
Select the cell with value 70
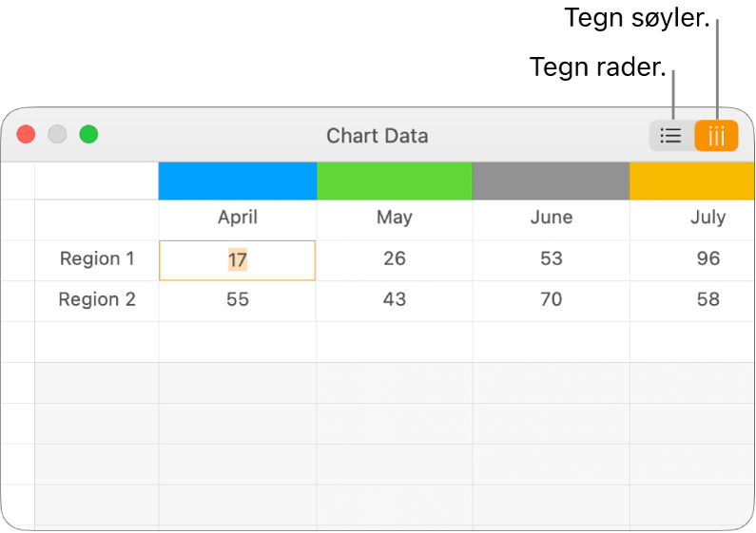click(x=551, y=299)
